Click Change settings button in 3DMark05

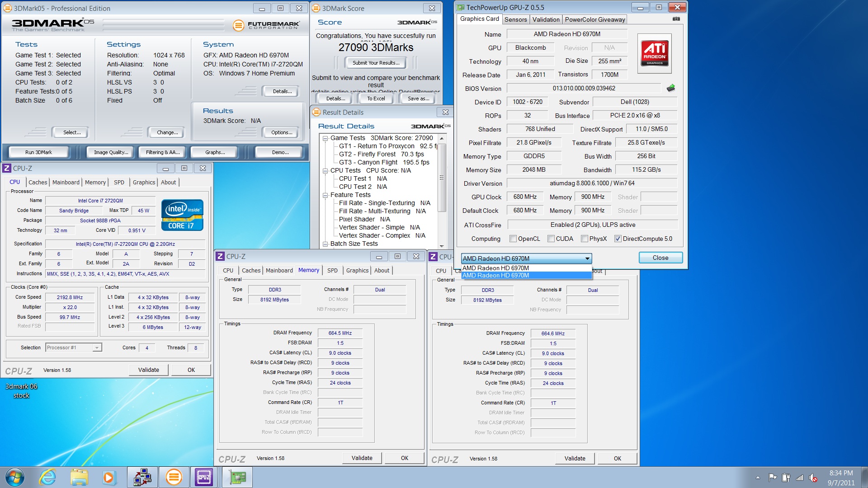167,132
